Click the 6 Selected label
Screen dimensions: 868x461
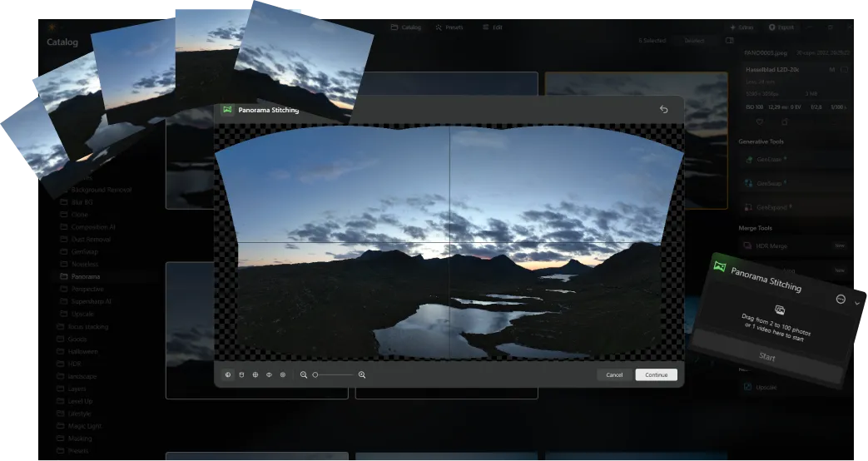point(652,41)
